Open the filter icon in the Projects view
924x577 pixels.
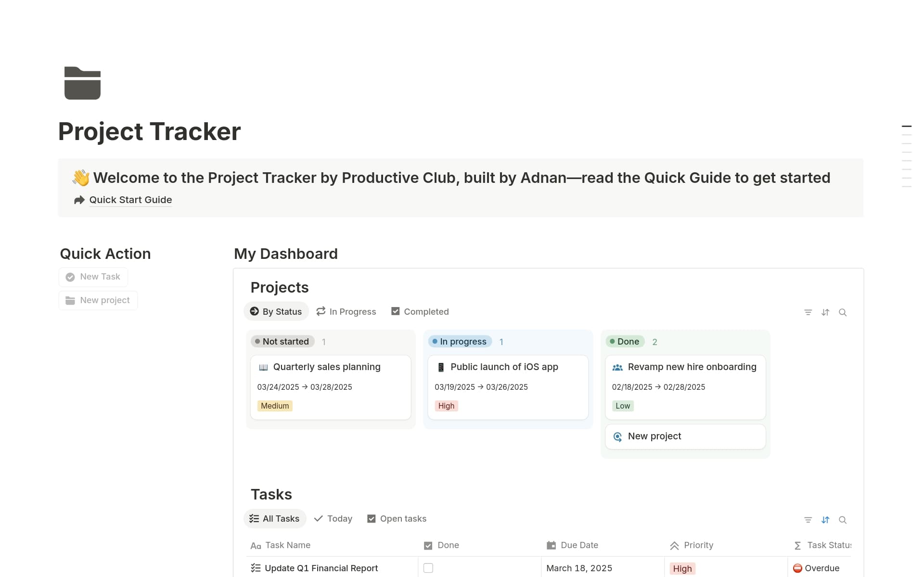coord(808,312)
